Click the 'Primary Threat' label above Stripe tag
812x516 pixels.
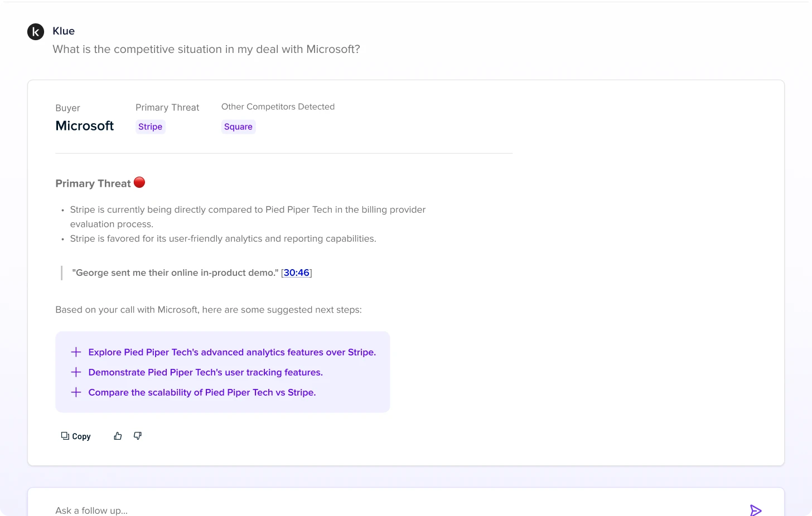coord(167,108)
